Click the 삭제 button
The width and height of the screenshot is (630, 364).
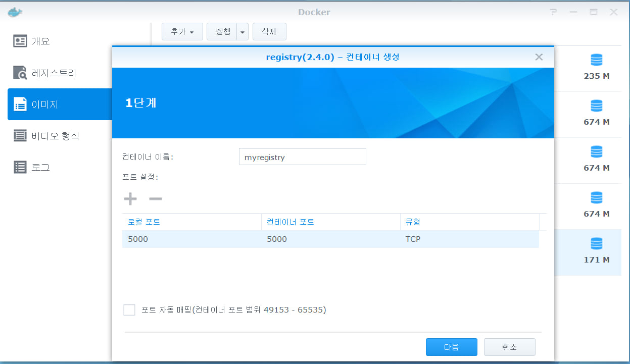click(x=269, y=32)
